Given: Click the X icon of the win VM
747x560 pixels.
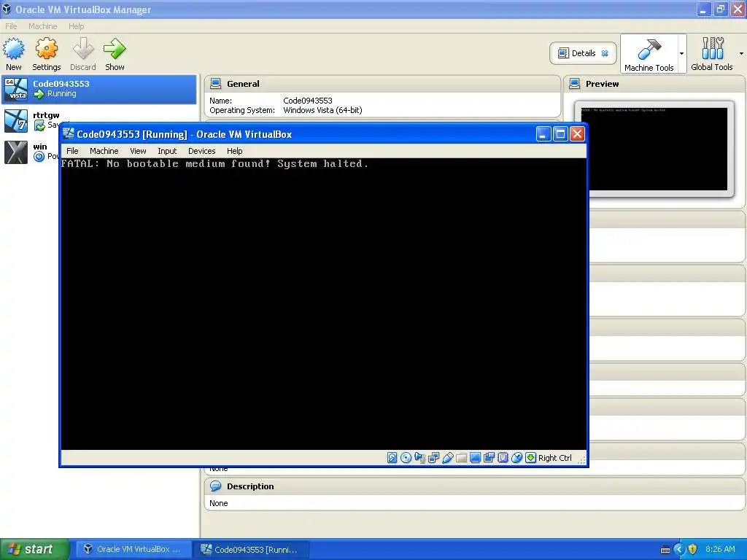Looking at the screenshot, I should tap(16, 152).
